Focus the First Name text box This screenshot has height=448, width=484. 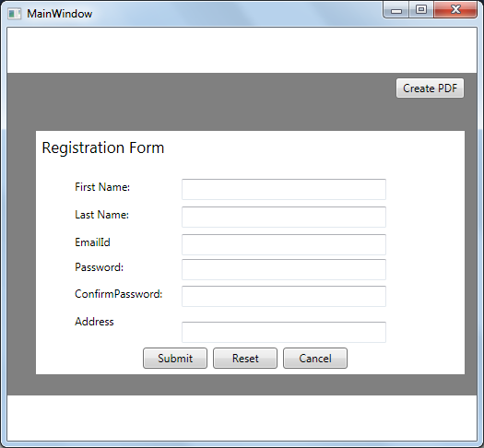(x=284, y=189)
